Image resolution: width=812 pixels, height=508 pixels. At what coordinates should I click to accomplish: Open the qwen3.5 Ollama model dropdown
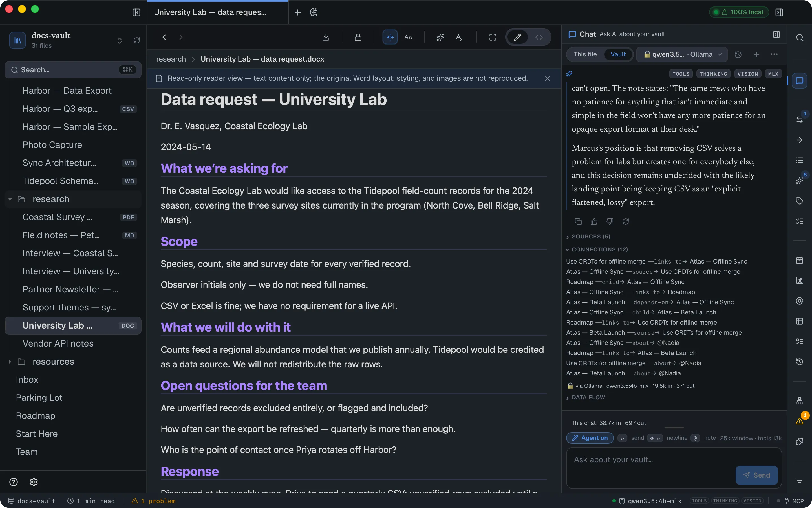tap(682, 54)
